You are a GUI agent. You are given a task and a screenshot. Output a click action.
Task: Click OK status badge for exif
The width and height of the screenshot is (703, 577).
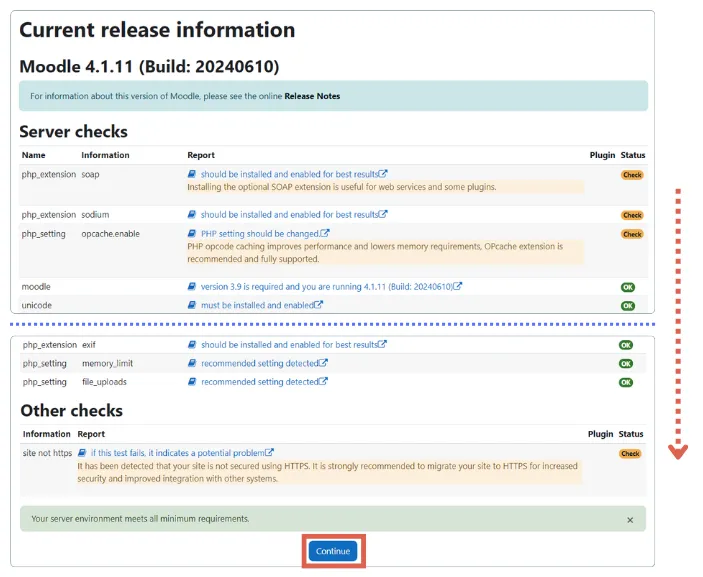click(x=626, y=345)
